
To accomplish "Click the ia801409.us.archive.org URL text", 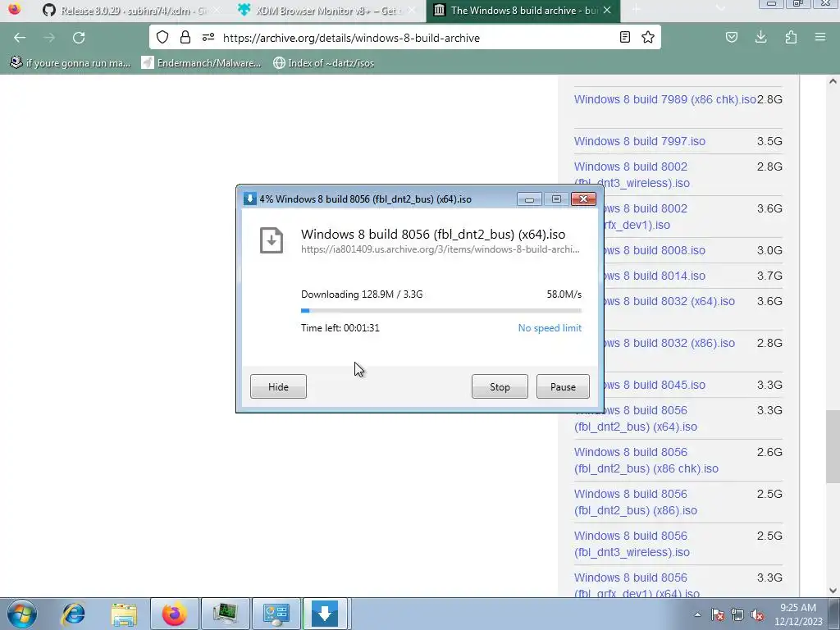I will [x=440, y=249].
